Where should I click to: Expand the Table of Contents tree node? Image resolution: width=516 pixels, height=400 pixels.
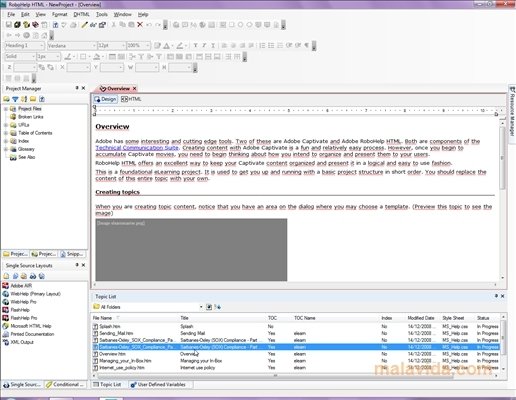6,133
